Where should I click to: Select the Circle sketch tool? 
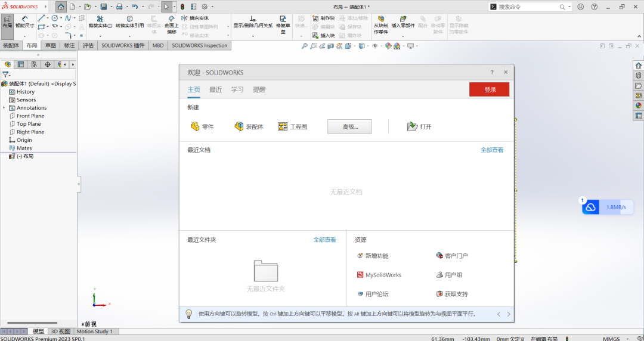pyautogui.click(x=55, y=18)
